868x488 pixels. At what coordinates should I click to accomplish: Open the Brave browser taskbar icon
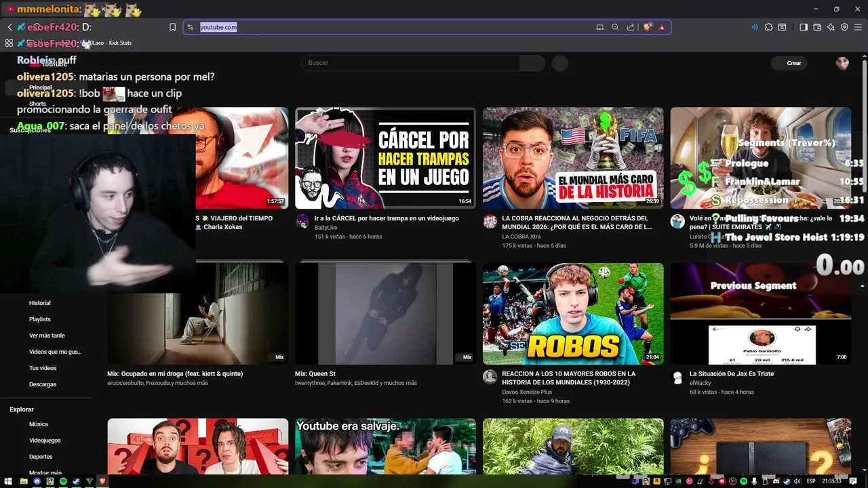click(x=103, y=481)
